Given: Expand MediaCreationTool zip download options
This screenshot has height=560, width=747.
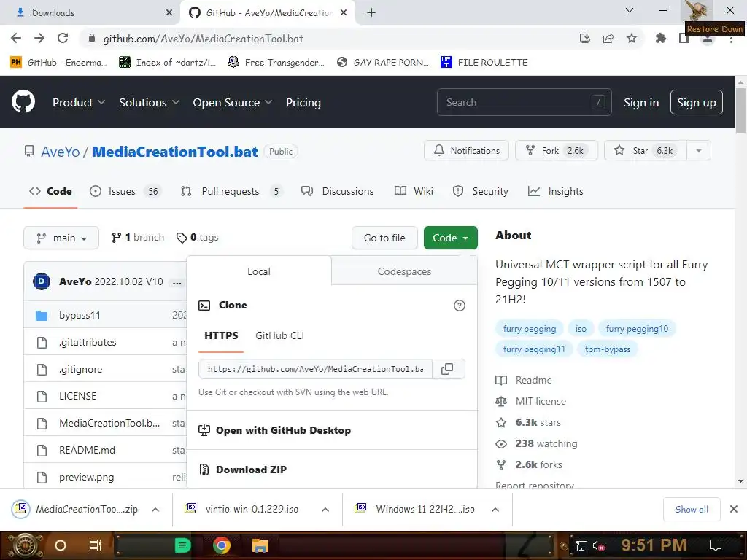Looking at the screenshot, I should coord(155,510).
